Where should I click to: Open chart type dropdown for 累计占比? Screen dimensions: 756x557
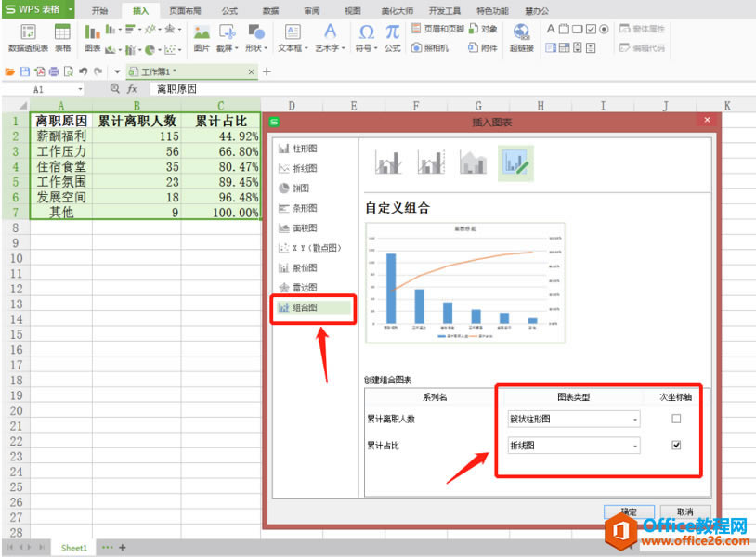click(x=635, y=446)
